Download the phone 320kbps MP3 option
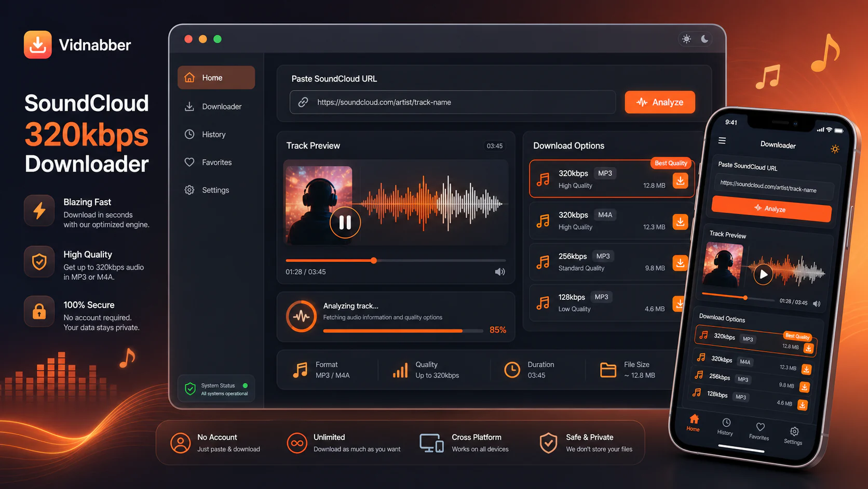The width and height of the screenshot is (868, 489). point(808,349)
